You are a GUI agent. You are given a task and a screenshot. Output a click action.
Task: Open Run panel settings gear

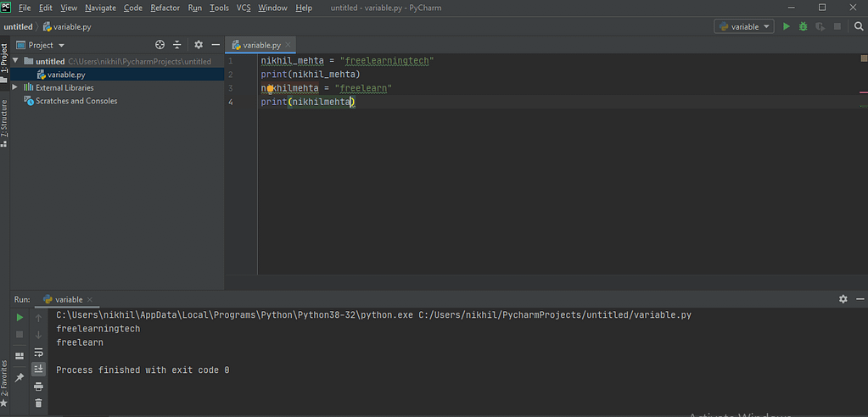[843, 298]
